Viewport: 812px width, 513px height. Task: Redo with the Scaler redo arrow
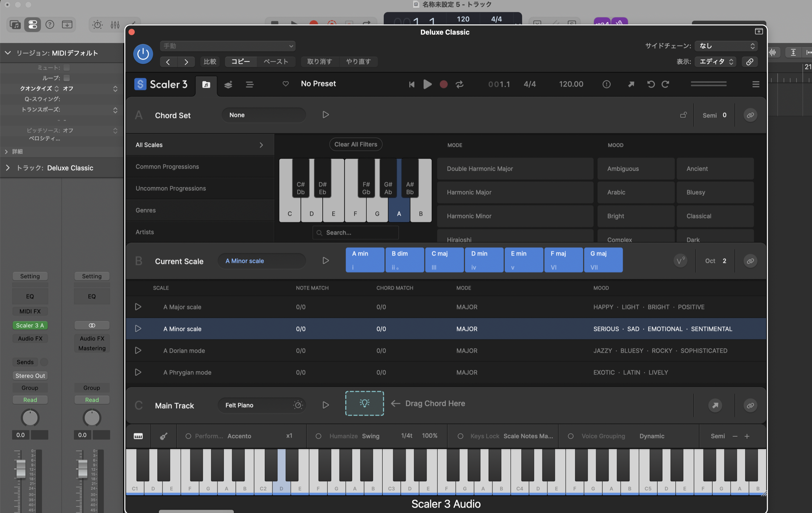665,85
